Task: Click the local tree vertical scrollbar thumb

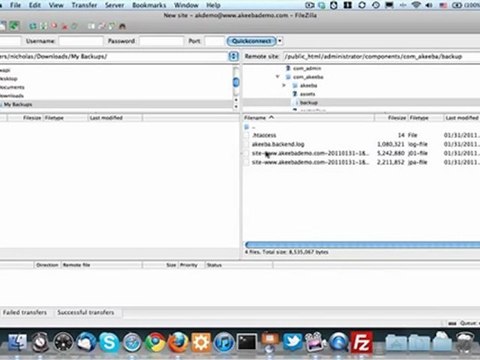Action: pyautogui.click(x=236, y=82)
